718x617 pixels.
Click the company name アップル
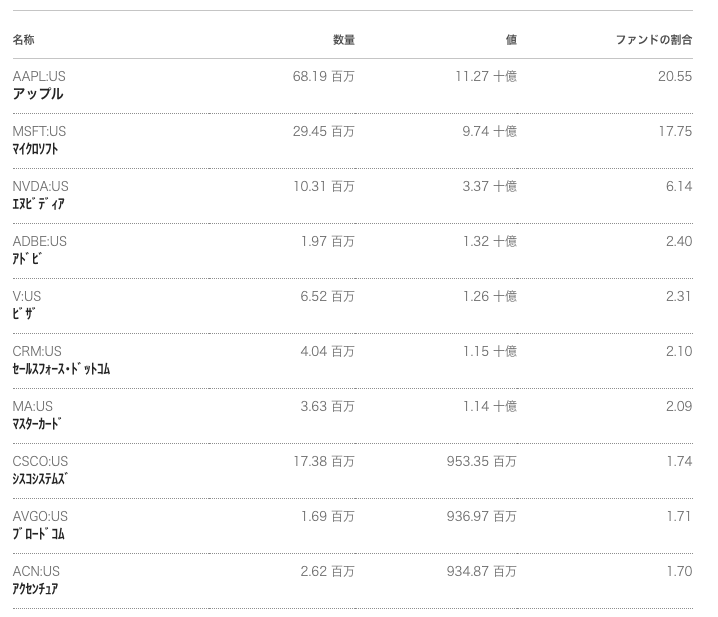(x=38, y=94)
